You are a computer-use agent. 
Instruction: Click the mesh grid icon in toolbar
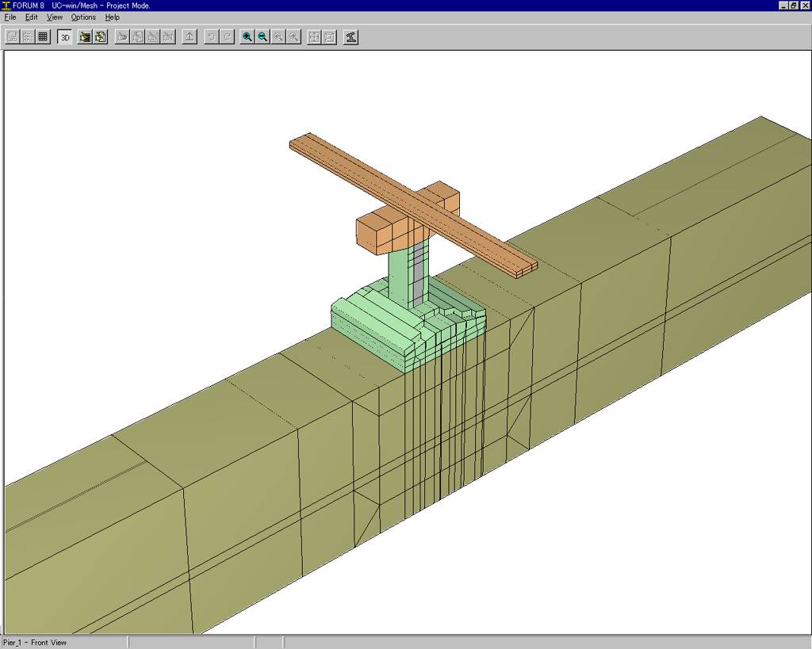click(43, 36)
